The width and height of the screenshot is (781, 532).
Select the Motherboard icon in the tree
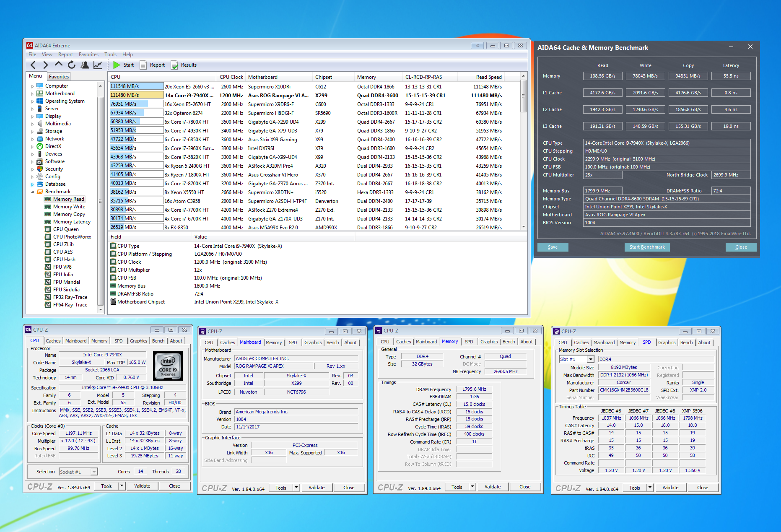(40, 93)
